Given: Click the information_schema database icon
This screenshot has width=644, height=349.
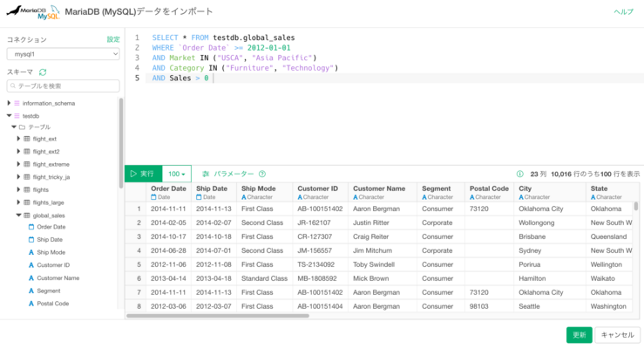Looking at the screenshot, I should tap(17, 103).
